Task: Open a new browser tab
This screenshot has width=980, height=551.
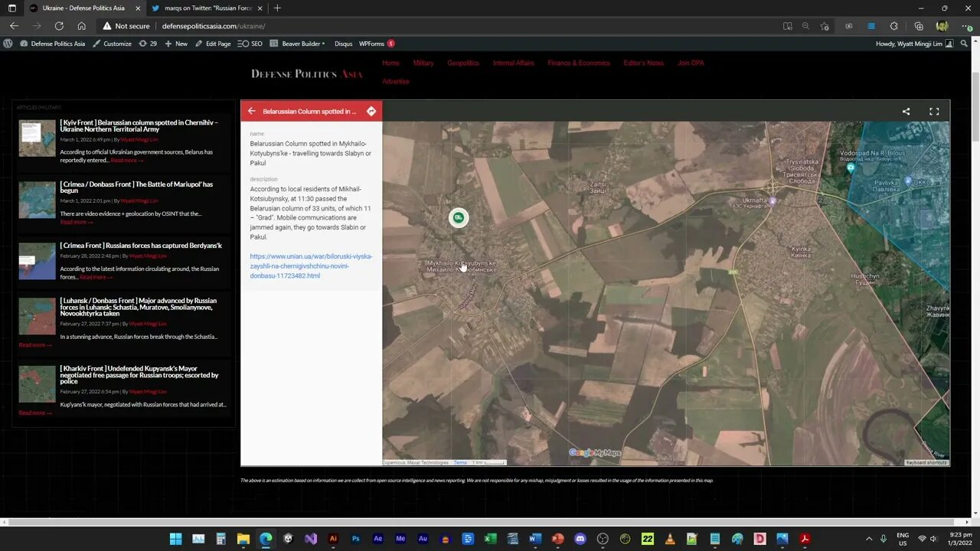Action: coord(277,8)
